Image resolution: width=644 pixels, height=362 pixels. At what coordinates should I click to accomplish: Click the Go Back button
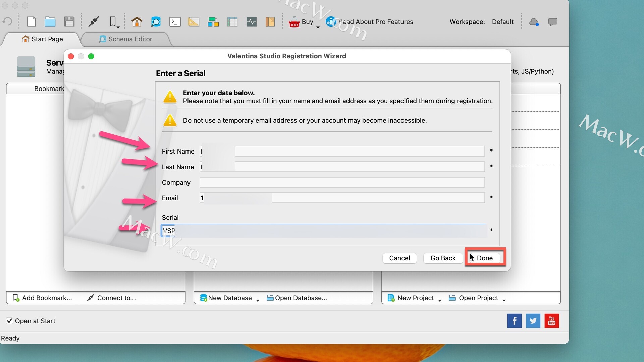pyautogui.click(x=443, y=258)
